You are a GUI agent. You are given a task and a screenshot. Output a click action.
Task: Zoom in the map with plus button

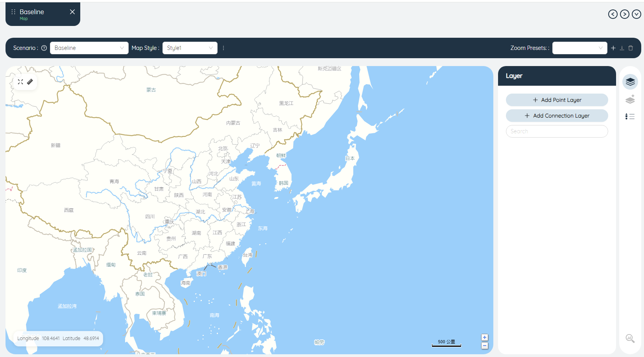(485, 337)
